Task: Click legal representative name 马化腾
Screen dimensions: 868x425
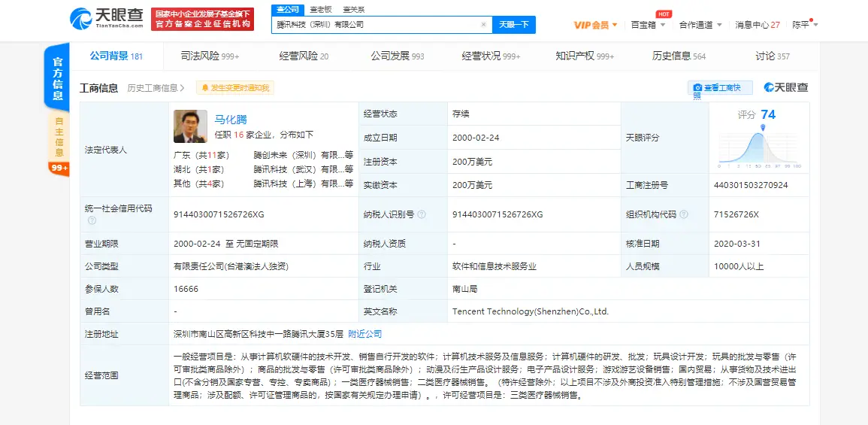Action: [231, 119]
